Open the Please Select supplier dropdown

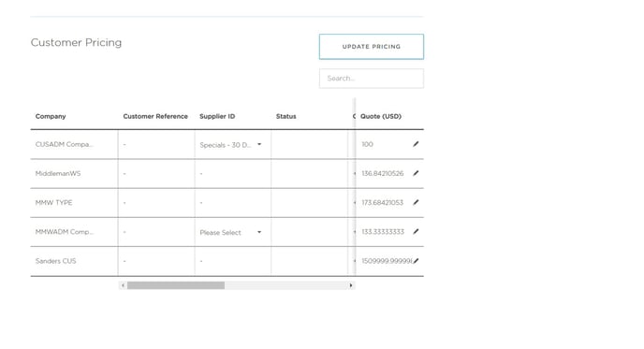click(x=231, y=232)
